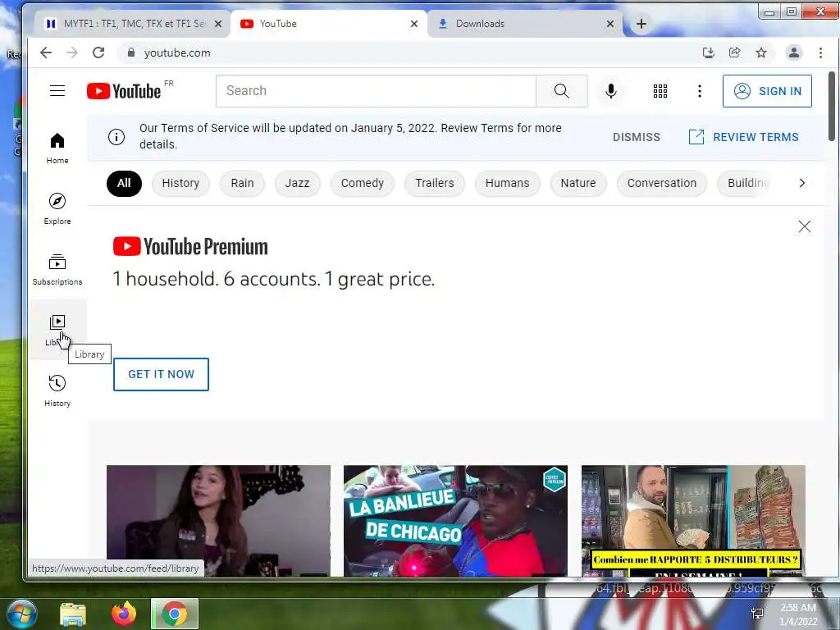Select the All filter chip
840x630 pixels.
[x=124, y=183]
